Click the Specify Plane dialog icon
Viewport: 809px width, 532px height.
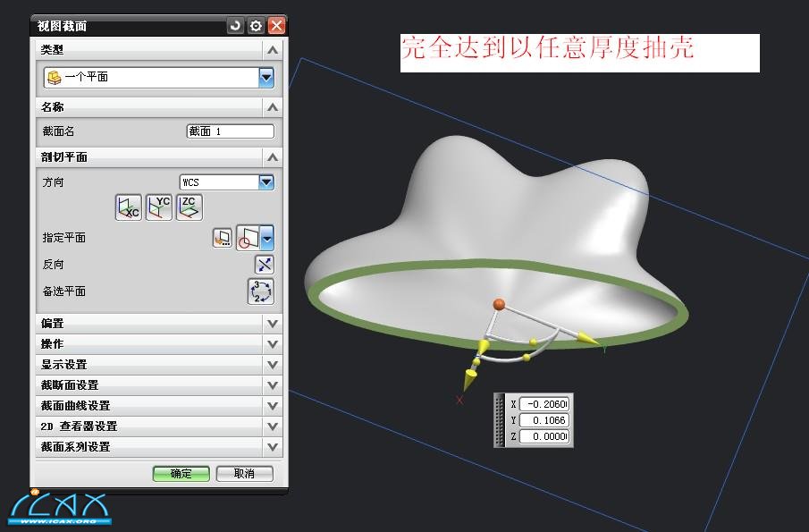click(x=222, y=238)
